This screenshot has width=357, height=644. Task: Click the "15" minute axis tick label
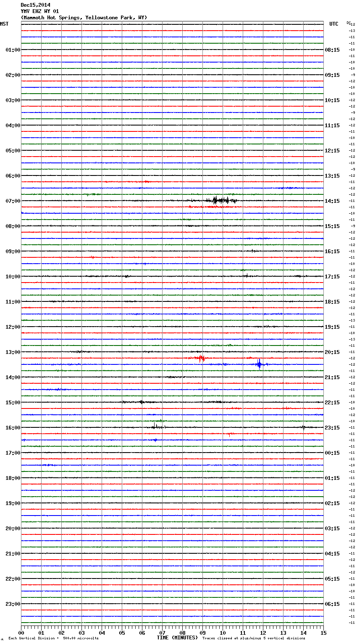click(323, 633)
